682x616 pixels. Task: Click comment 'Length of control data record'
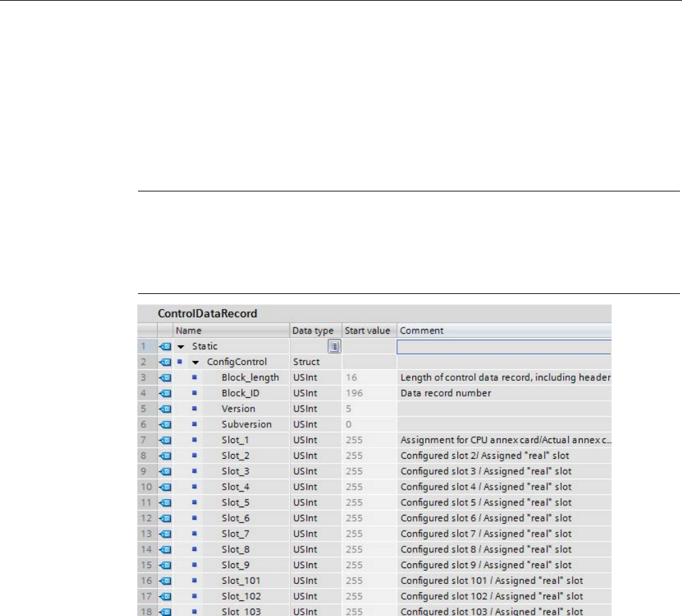pyautogui.click(x=506, y=377)
